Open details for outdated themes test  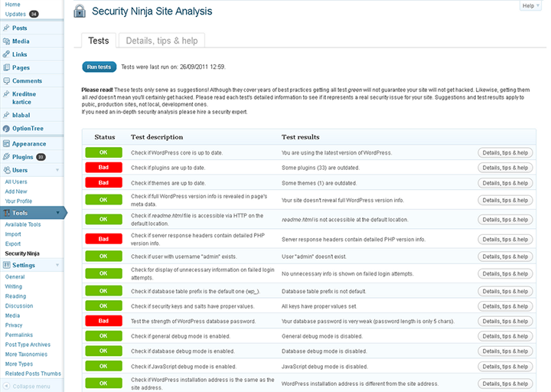pos(505,183)
